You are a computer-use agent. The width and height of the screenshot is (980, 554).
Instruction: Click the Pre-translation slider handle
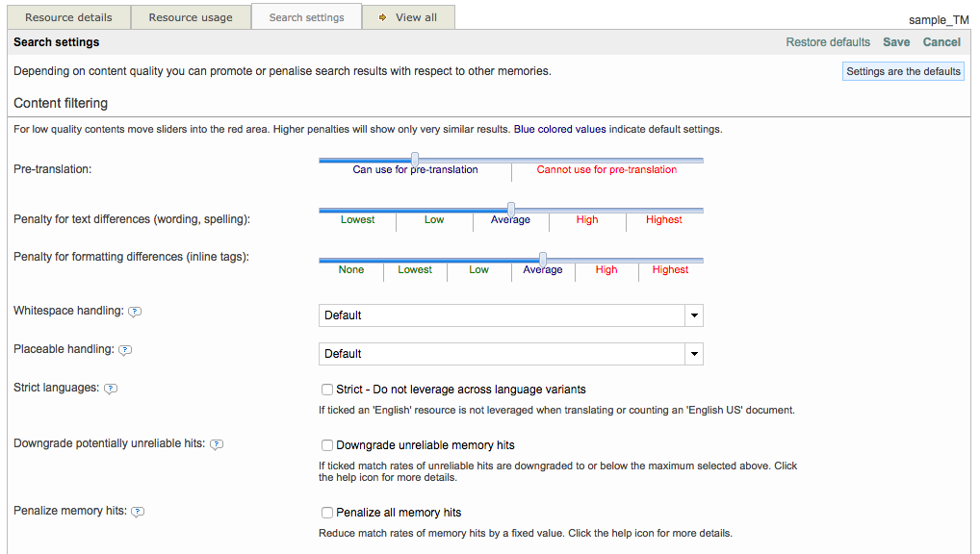pyautogui.click(x=415, y=160)
